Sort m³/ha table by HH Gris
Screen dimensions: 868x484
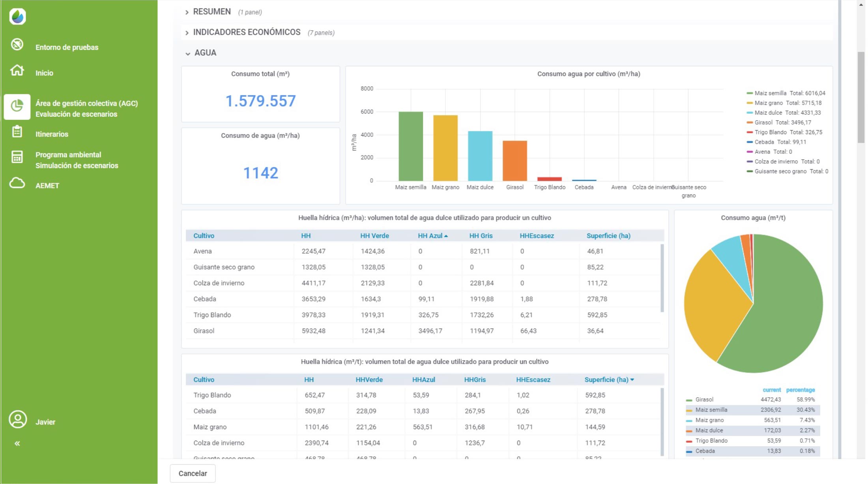[481, 235]
